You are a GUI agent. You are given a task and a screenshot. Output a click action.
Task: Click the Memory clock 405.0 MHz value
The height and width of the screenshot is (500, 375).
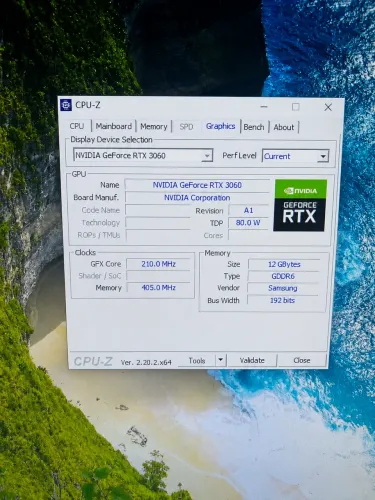[158, 288]
